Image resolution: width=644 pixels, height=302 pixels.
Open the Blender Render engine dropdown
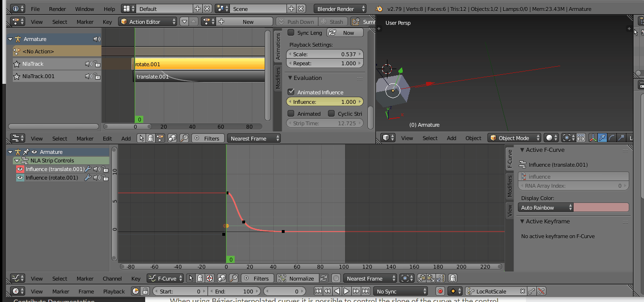tap(340, 8)
